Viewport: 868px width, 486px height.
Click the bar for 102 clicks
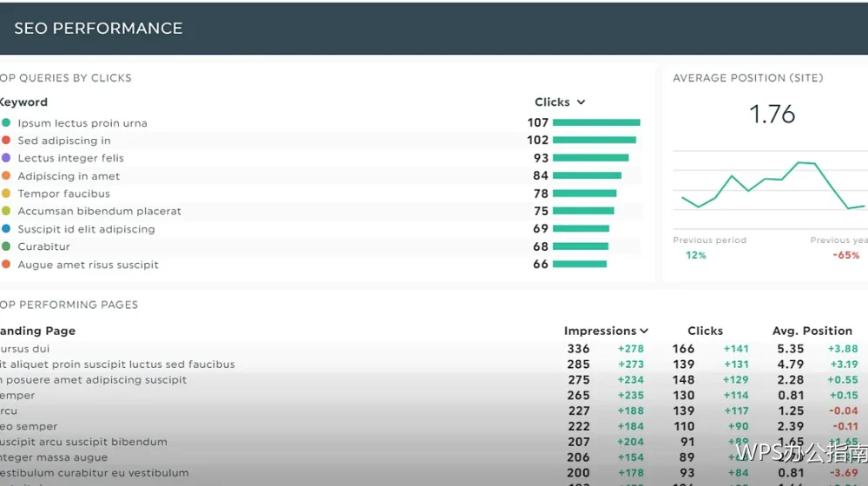click(595, 140)
